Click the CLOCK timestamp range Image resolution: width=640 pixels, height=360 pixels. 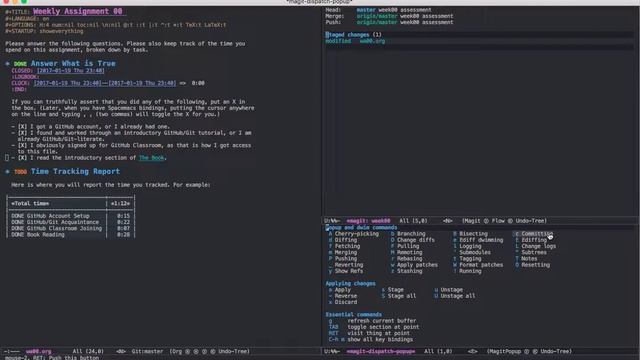pyautogui.click(x=105, y=83)
